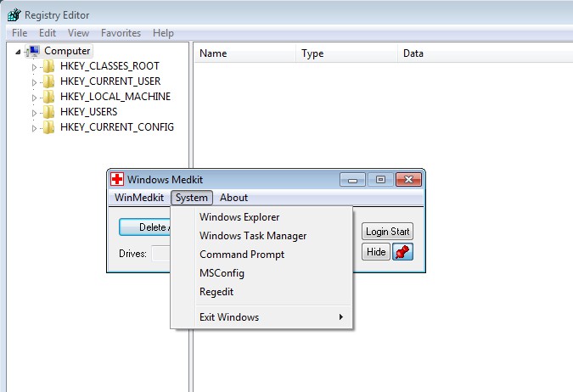This screenshot has width=573, height=392.
Task: Toggle the red pushpin always-on-top button
Action: point(402,252)
